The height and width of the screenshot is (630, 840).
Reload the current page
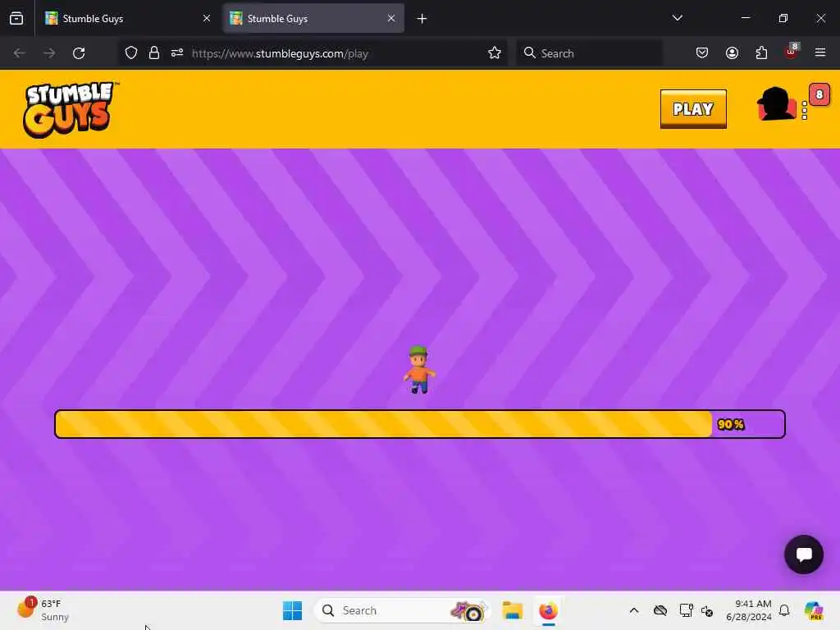79,53
